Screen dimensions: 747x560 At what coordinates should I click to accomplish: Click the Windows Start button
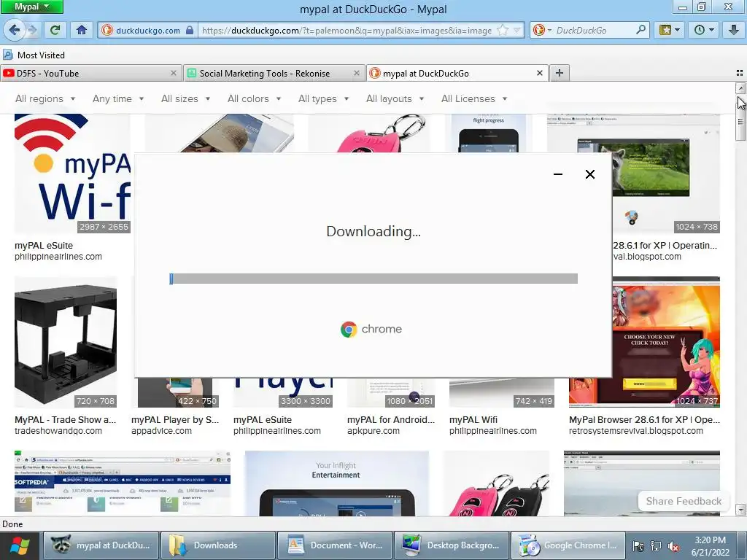(19, 545)
